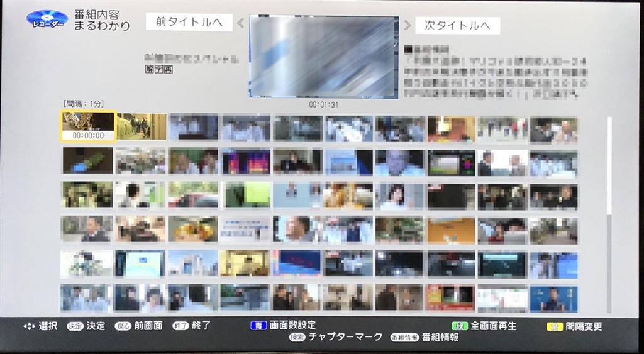Click the 00:01:31 timestamp under the preview
The image size is (644, 354).
point(324,105)
